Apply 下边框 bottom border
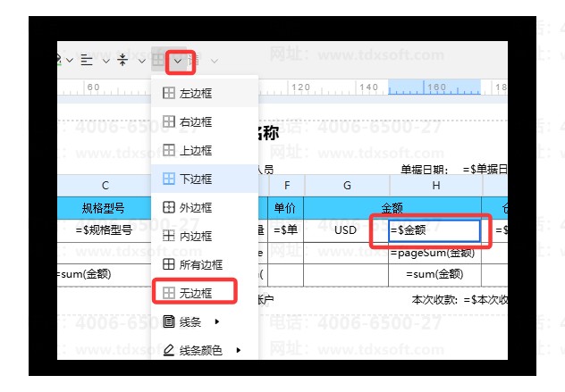This screenshot has height=392, width=565. (x=195, y=179)
